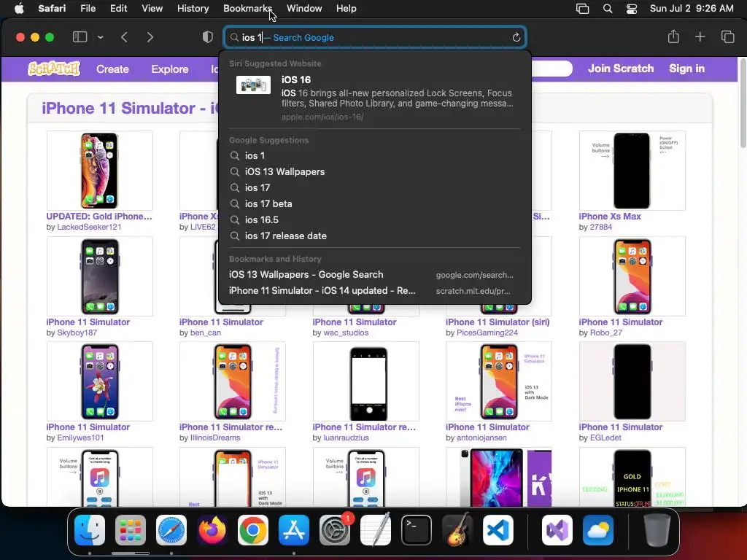
Task: Open Spotlight search in the menu bar
Action: (608, 9)
